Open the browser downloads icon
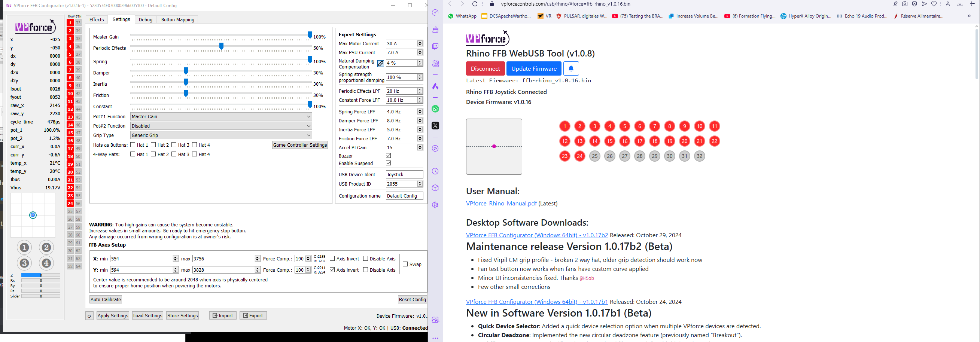The image size is (980, 342). coord(960,4)
